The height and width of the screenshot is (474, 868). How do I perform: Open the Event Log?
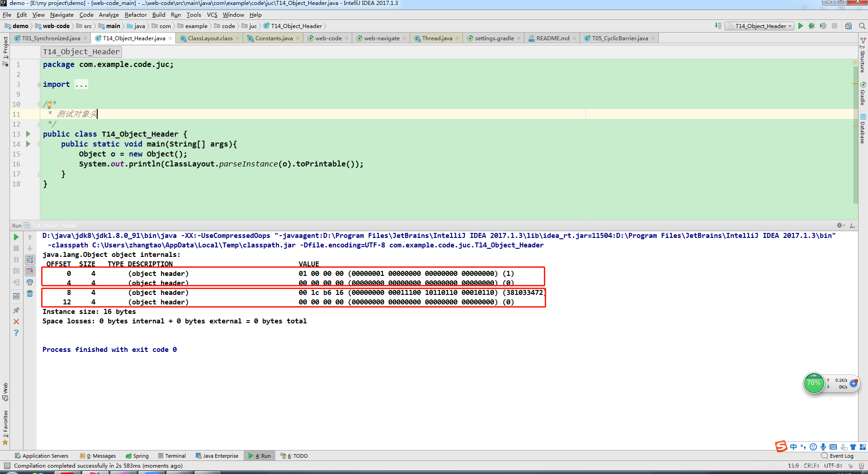[838, 456]
